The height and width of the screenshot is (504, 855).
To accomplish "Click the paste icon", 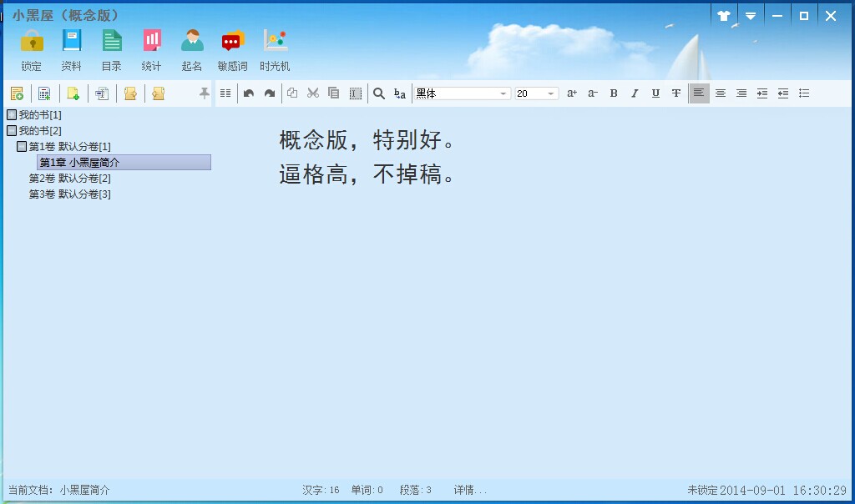I will tap(334, 93).
